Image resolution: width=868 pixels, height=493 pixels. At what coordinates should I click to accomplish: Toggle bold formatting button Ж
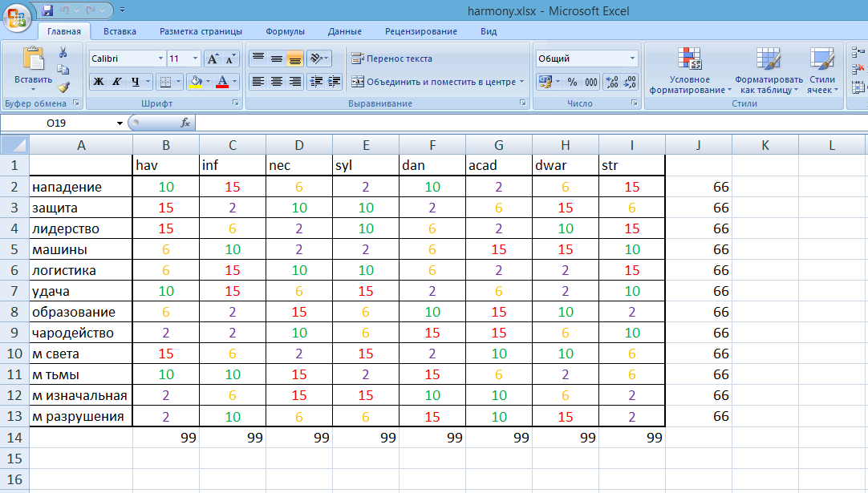(99, 82)
